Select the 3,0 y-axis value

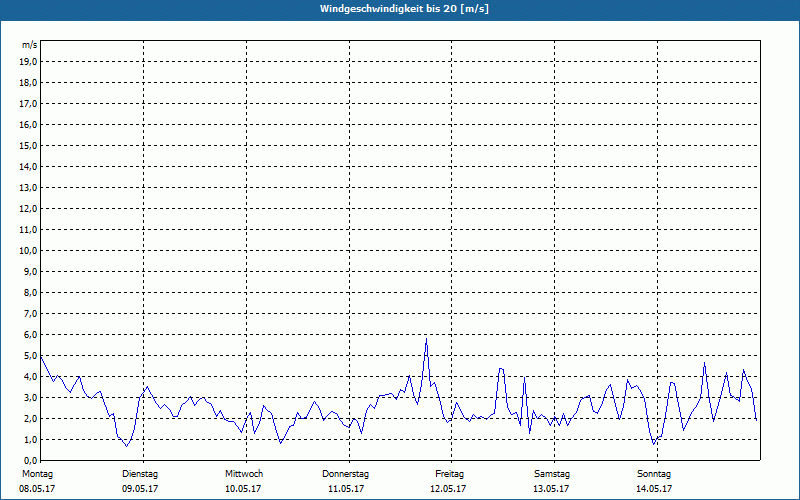pos(30,397)
